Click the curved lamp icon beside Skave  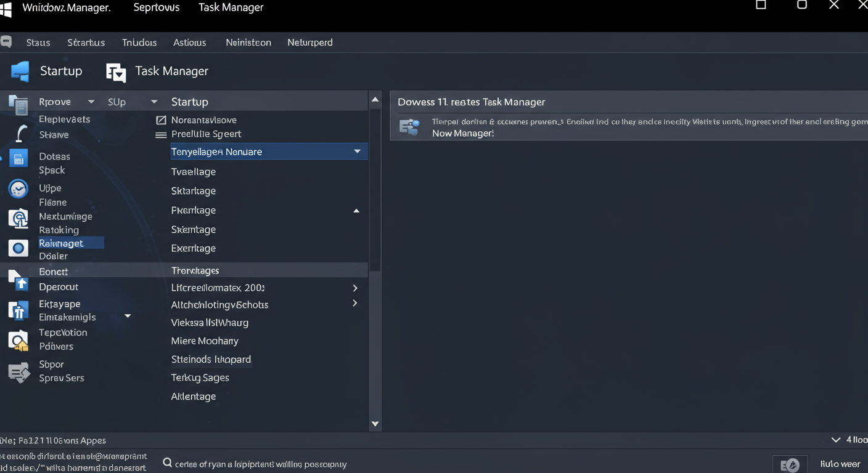[22, 133]
